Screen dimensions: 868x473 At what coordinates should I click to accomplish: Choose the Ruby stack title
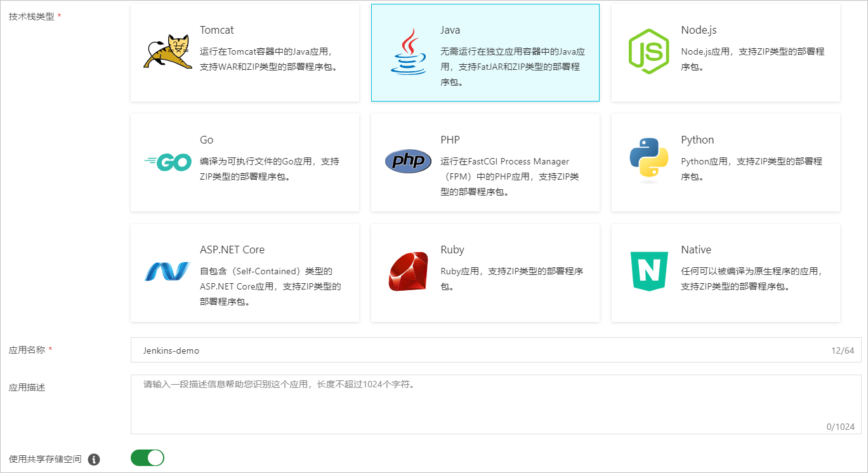(452, 250)
